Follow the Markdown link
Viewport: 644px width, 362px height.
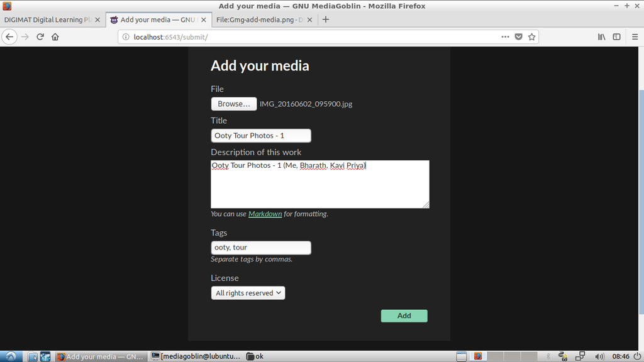coord(265,214)
